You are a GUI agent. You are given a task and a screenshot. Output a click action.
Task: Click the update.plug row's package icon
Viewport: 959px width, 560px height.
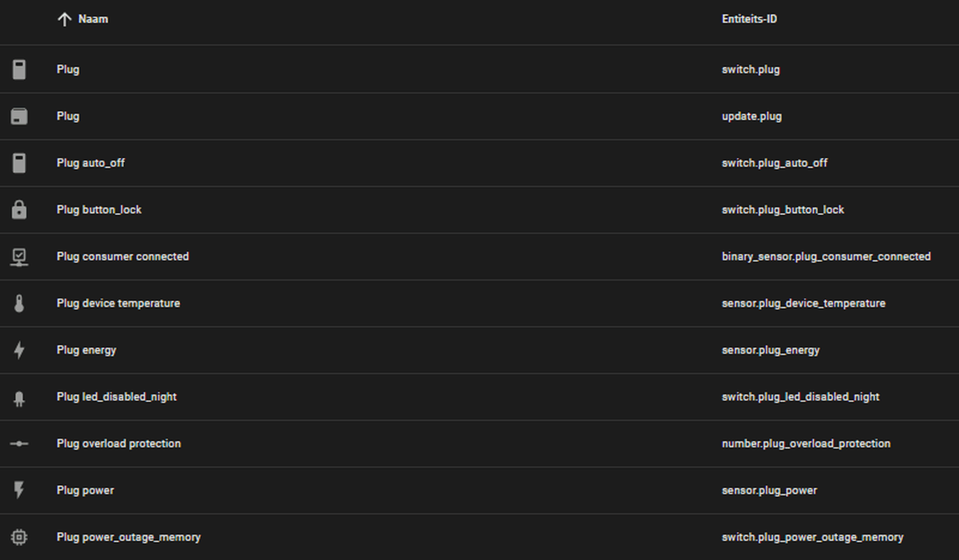pyautogui.click(x=19, y=116)
